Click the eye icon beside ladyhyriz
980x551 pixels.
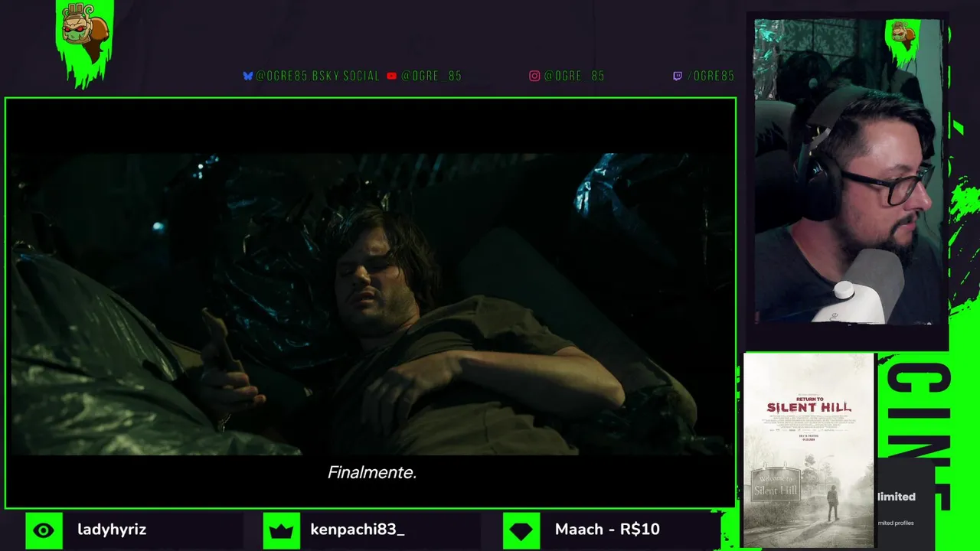pyautogui.click(x=44, y=530)
